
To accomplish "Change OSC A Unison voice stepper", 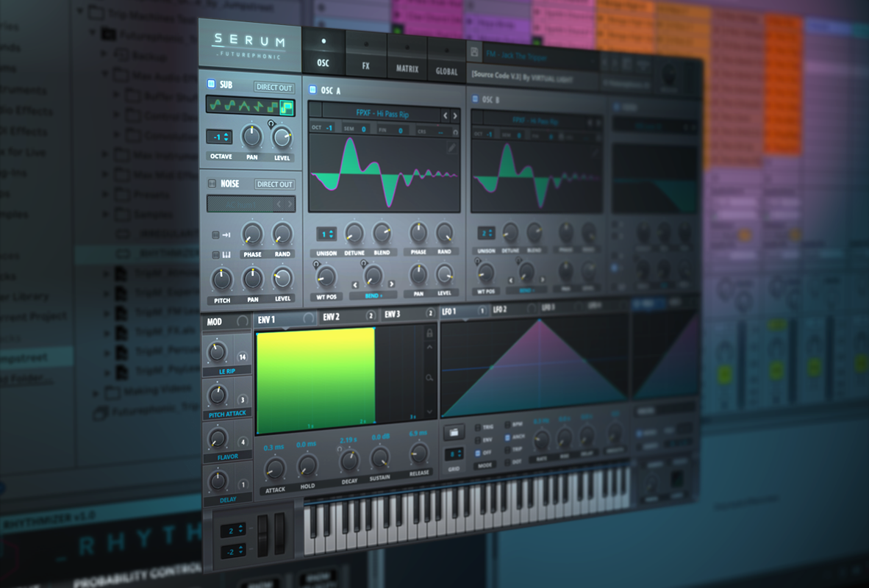I will (x=326, y=234).
